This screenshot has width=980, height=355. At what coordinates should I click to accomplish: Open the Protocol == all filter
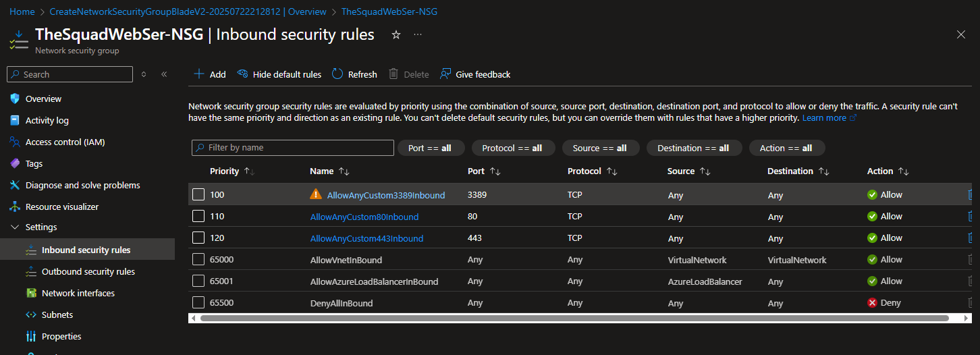click(x=513, y=148)
